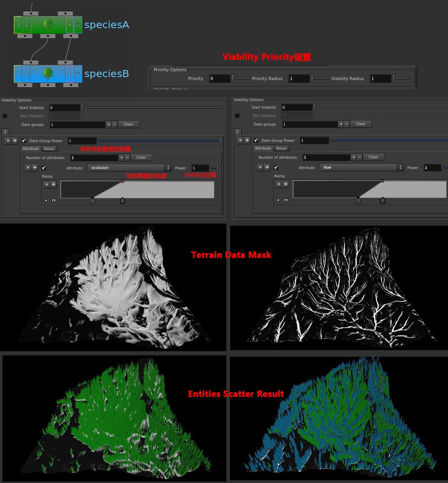This screenshot has width=448, height=483.
Task: Select the selected ramp marker under the flow ramp
Action: [x=383, y=200]
